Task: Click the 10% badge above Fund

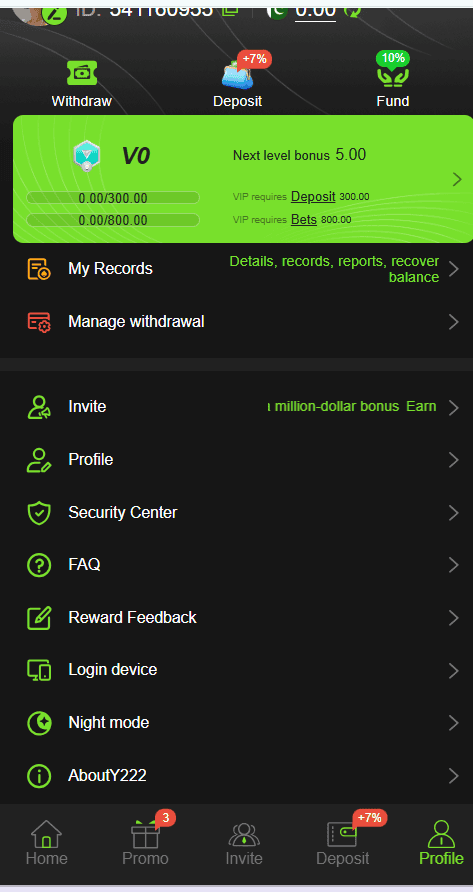Action: tap(393, 58)
